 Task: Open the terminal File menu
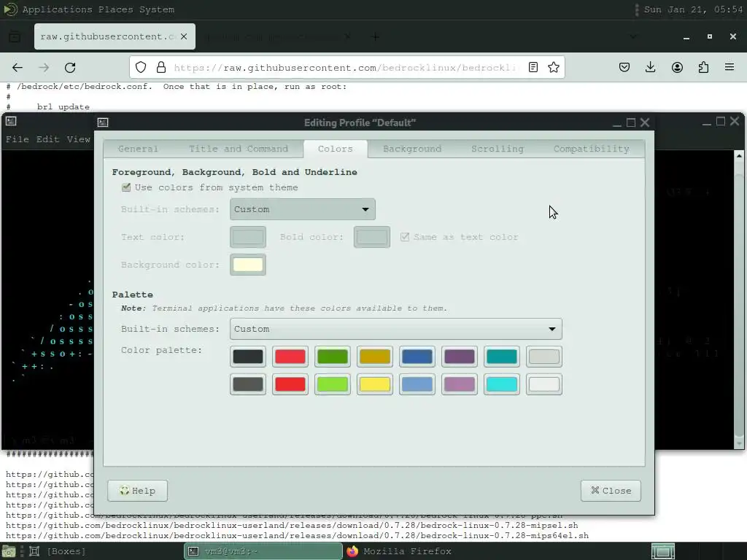point(18,139)
